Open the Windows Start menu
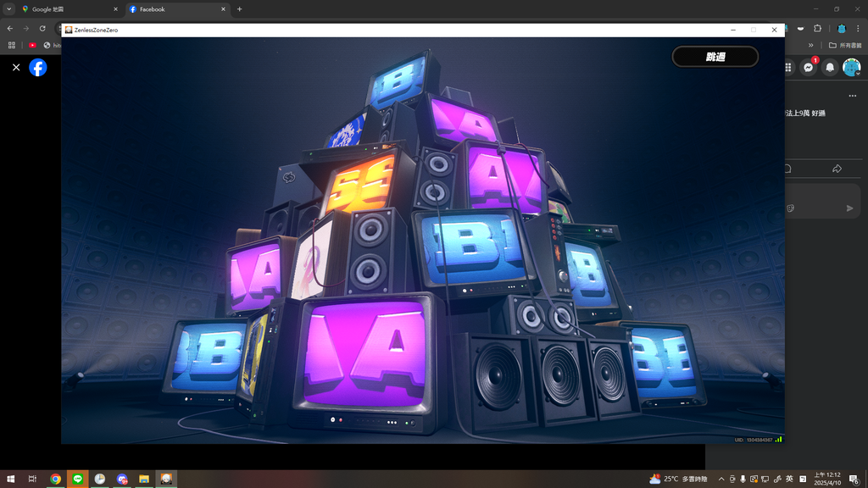 [x=10, y=480]
